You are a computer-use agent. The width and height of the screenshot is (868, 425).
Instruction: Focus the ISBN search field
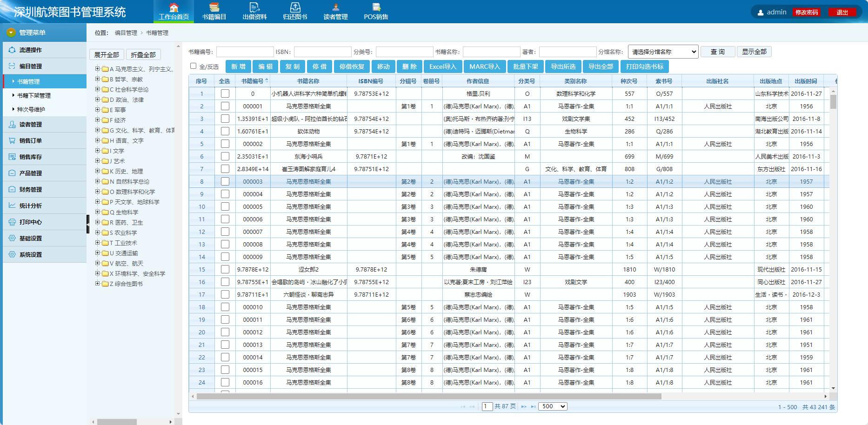click(322, 52)
